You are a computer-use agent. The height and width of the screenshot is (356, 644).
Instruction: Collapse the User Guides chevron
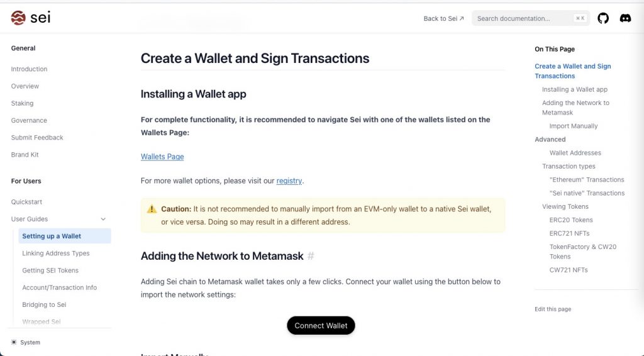(x=103, y=219)
